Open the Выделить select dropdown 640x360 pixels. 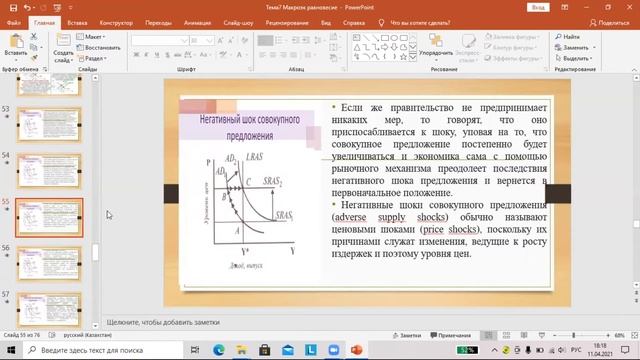click(x=573, y=58)
